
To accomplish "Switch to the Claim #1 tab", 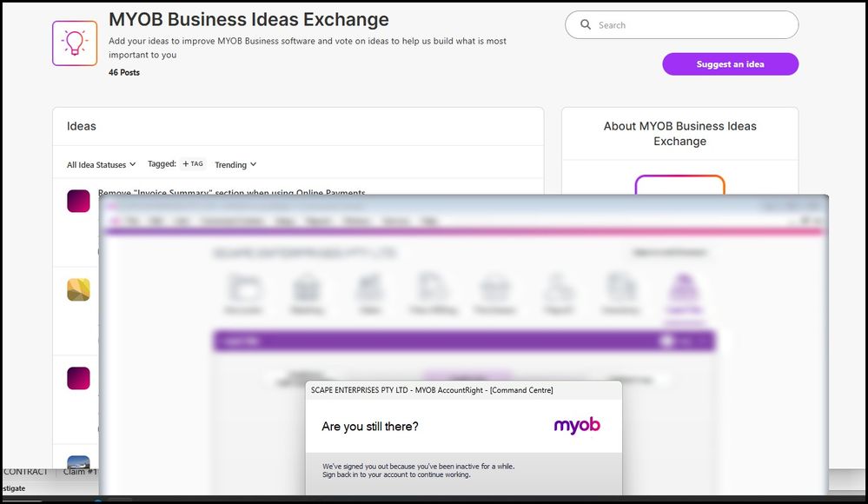I will coord(80,472).
